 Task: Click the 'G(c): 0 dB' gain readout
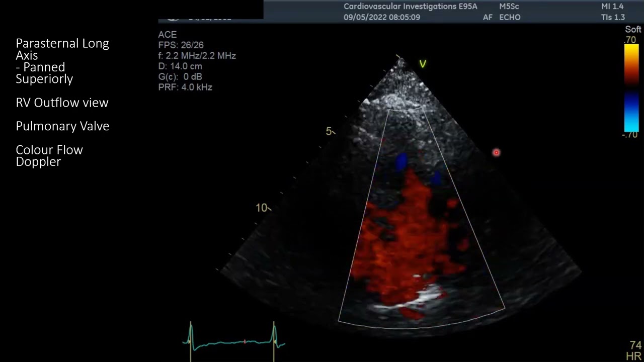click(180, 77)
